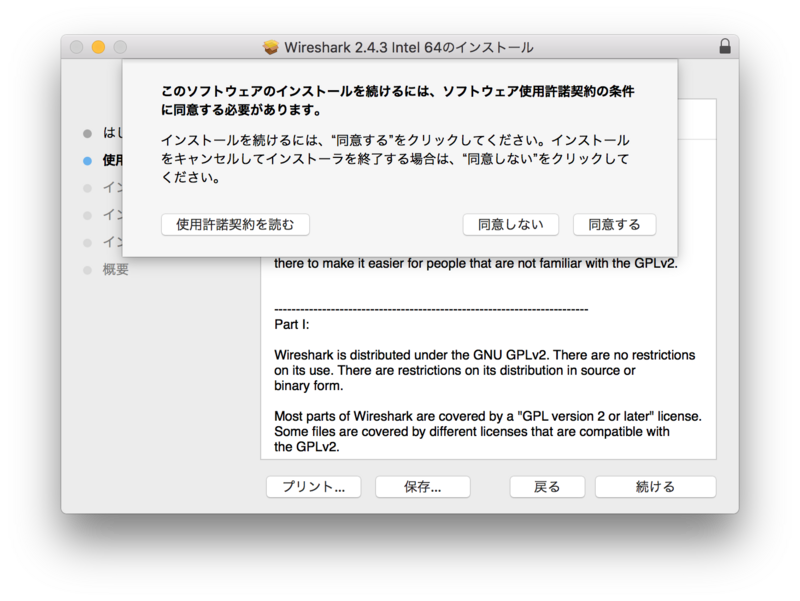Minimize the window with yellow button
The width and height of the screenshot is (800, 601).
(98, 47)
